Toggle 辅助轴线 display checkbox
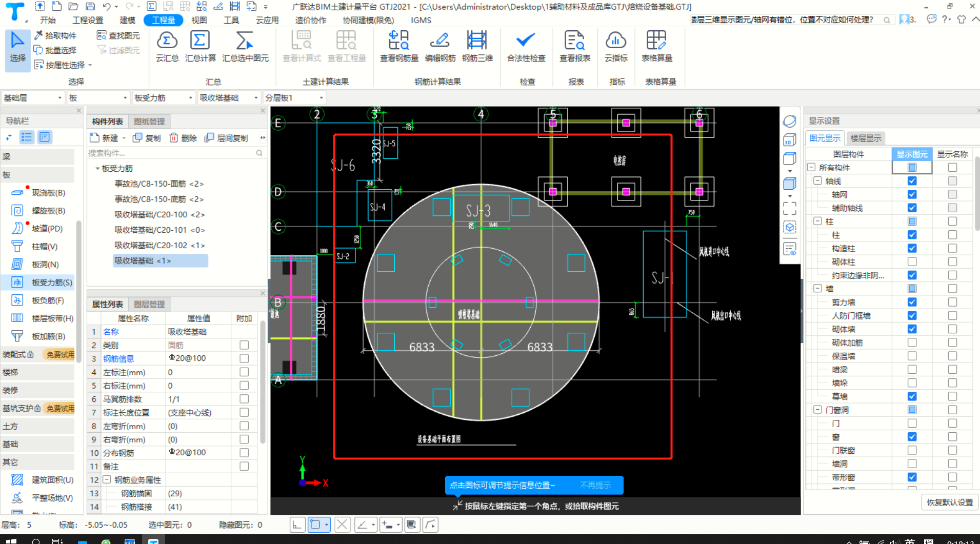980x544 pixels. coord(912,208)
